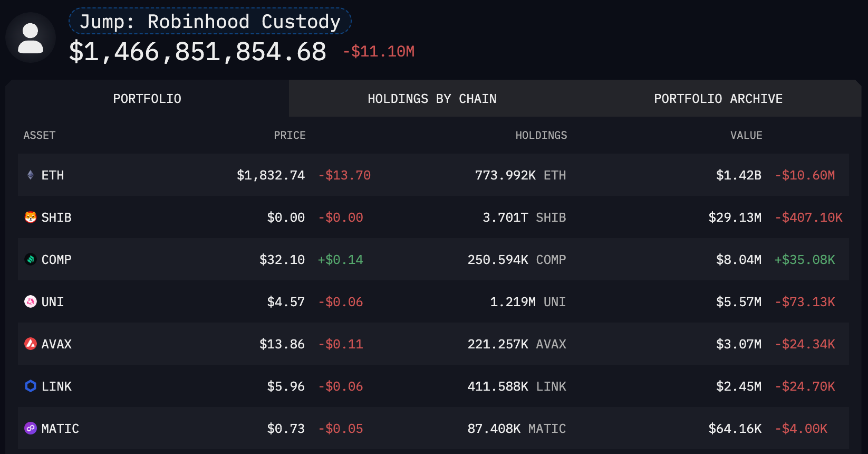Click the HOLDINGS column header
This screenshot has width=868, height=454.
pyautogui.click(x=541, y=135)
